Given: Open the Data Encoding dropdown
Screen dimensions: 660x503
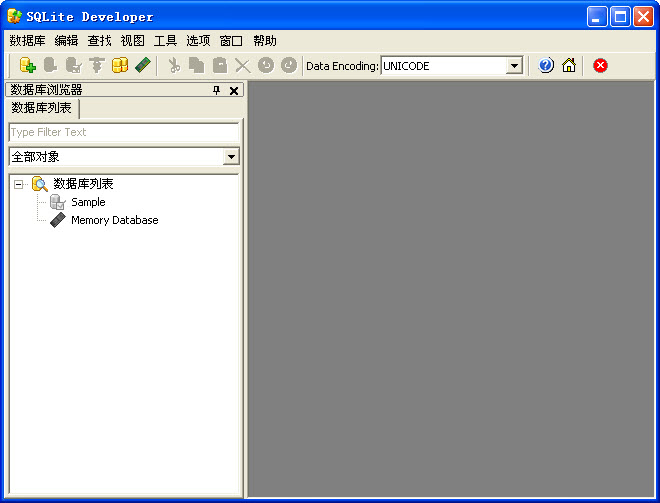Looking at the screenshot, I should coord(514,66).
